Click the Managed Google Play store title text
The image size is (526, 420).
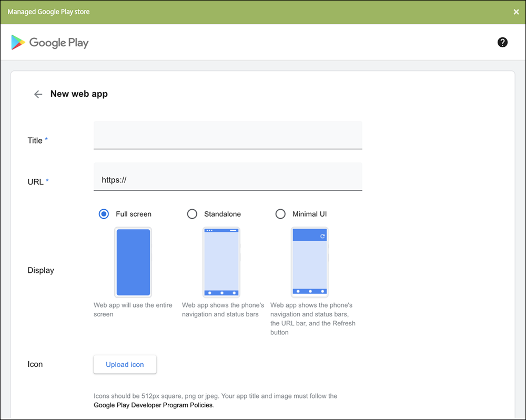[48, 12]
